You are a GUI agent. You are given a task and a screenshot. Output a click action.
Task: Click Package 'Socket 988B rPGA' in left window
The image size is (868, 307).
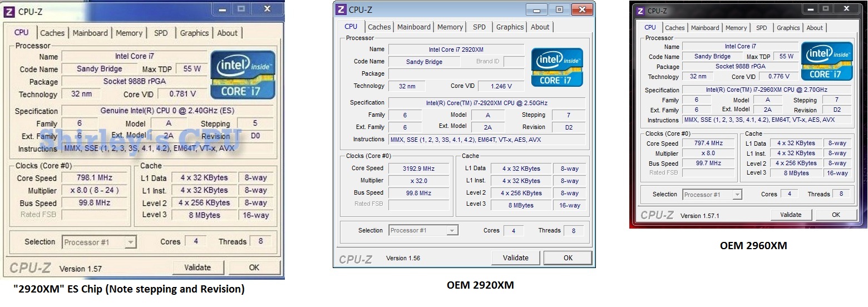tap(134, 81)
